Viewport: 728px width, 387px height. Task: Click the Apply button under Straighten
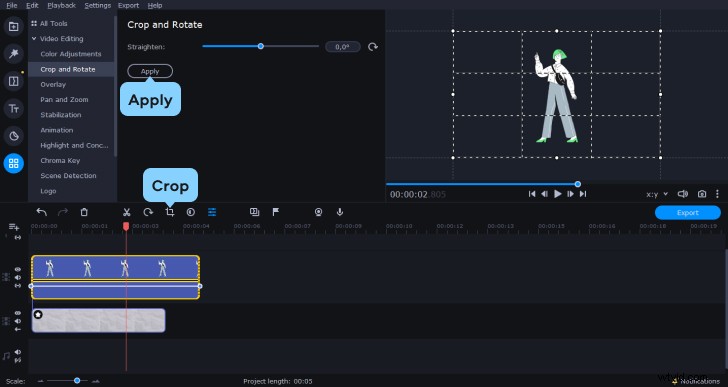(x=150, y=71)
